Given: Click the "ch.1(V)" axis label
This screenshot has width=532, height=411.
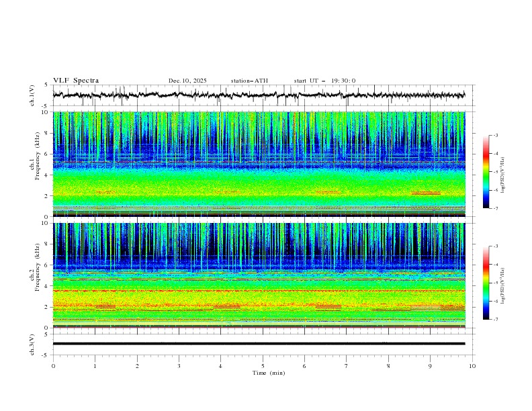Looking at the screenshot, I should (32, 95).
